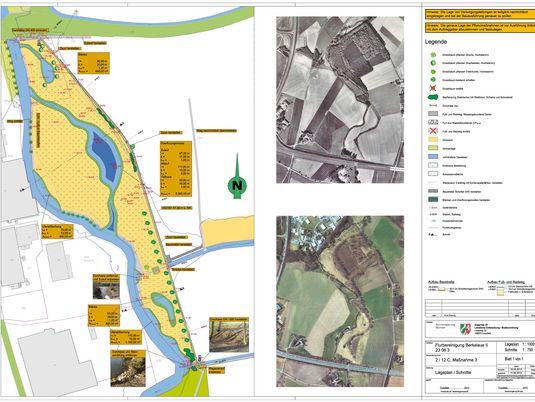Click the yellow meadow swatch in legend

click(433, 140)
